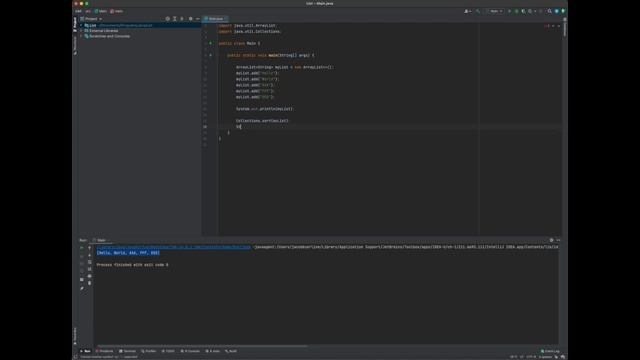Click the tool windows quick-access icon in status bar
This screenshot has width=640, height=360.
click(x=76, y=357)
